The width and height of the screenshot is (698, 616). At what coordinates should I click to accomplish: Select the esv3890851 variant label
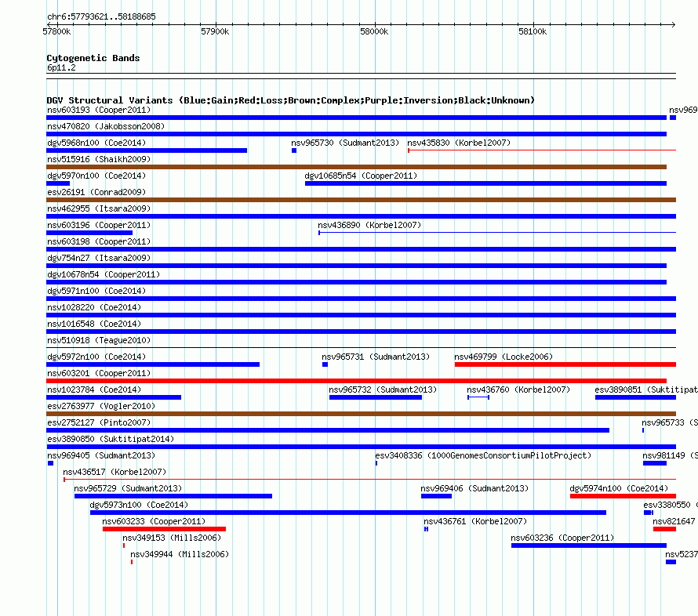point(646,390)
